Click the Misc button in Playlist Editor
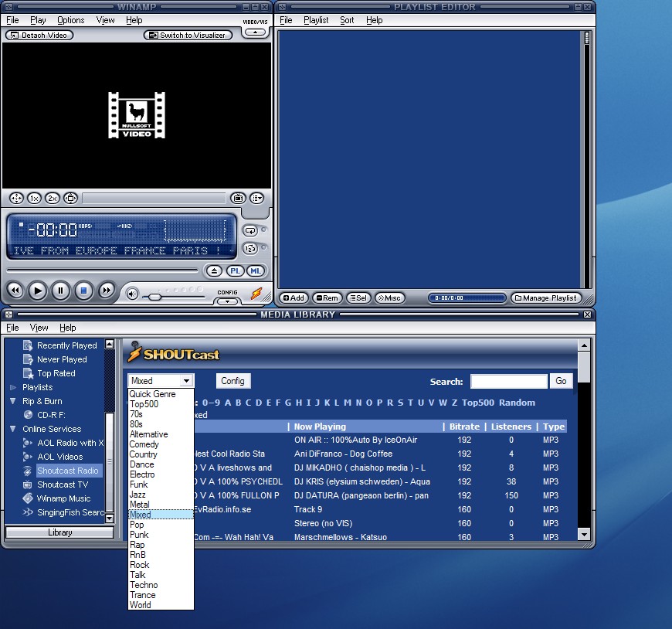Screen dimensions: 672x629 (x=389, y=298)
